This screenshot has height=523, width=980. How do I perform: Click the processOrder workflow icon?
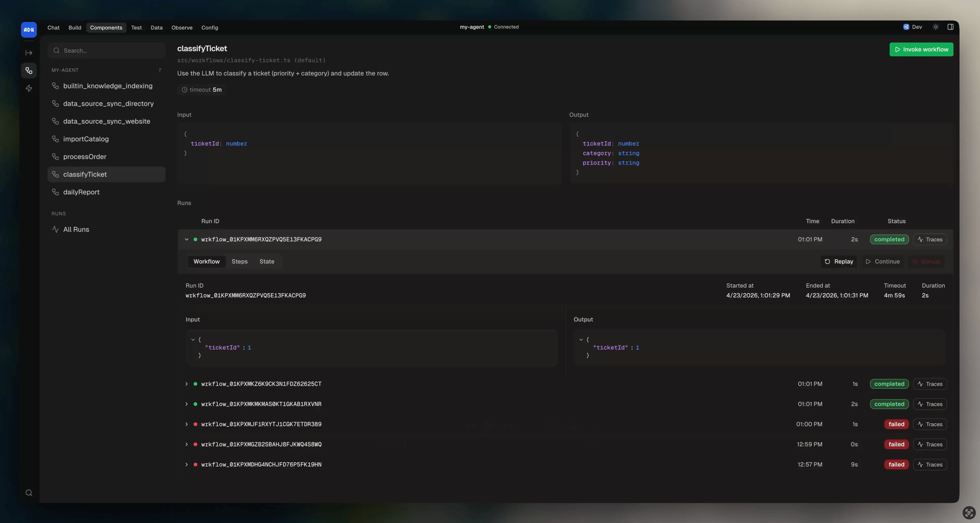pyautogui.click(x=55, y=156)
